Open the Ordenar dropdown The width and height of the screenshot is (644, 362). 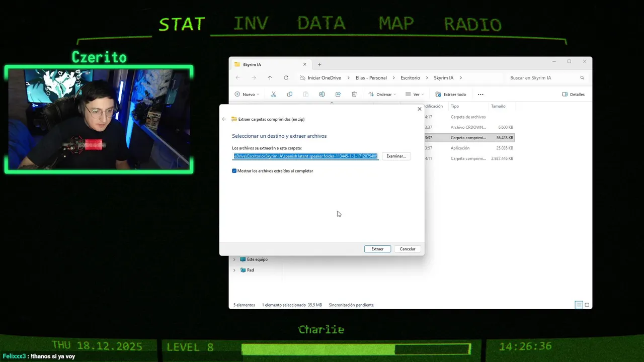(382, 95)
